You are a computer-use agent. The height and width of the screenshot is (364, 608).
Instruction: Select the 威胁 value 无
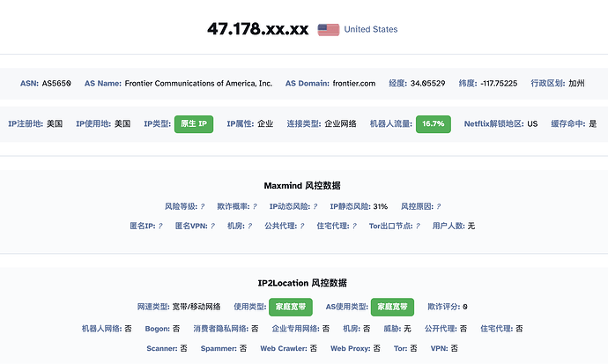407,329
